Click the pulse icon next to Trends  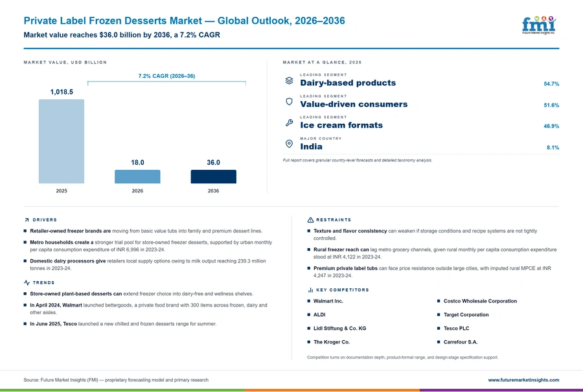(x=27, y=282)
